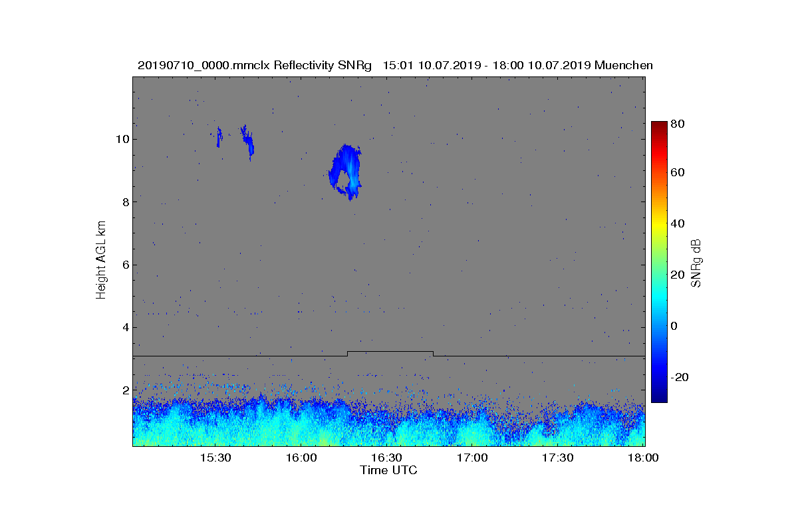Click the colorbar tick label 80
This screenshot has height=532, width=798.
click(678, 124)
